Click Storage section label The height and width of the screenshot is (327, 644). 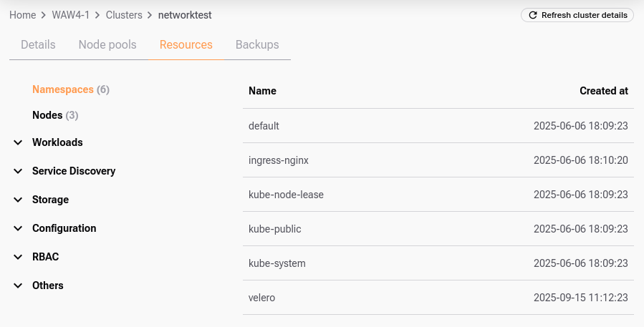[x=51, y=200]
